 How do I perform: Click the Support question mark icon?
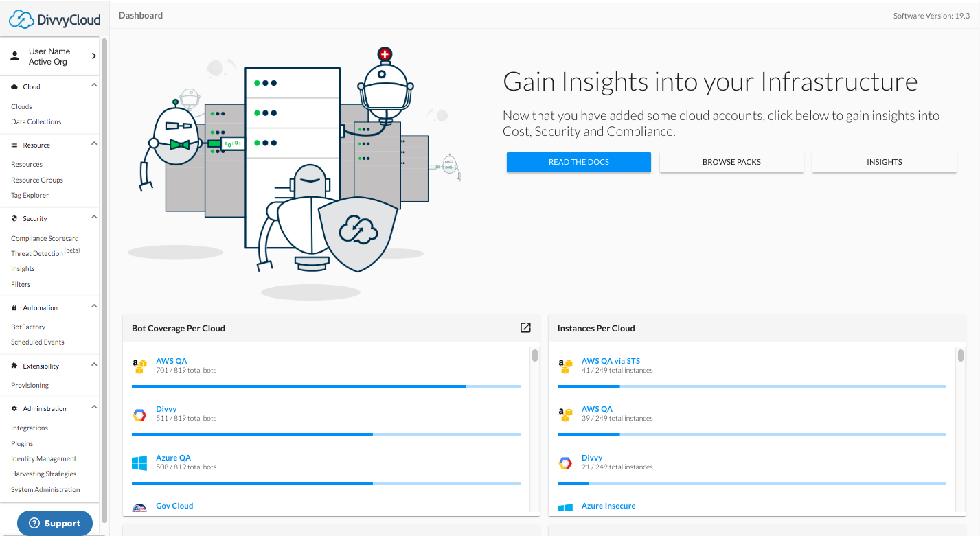tap(33, 524)
